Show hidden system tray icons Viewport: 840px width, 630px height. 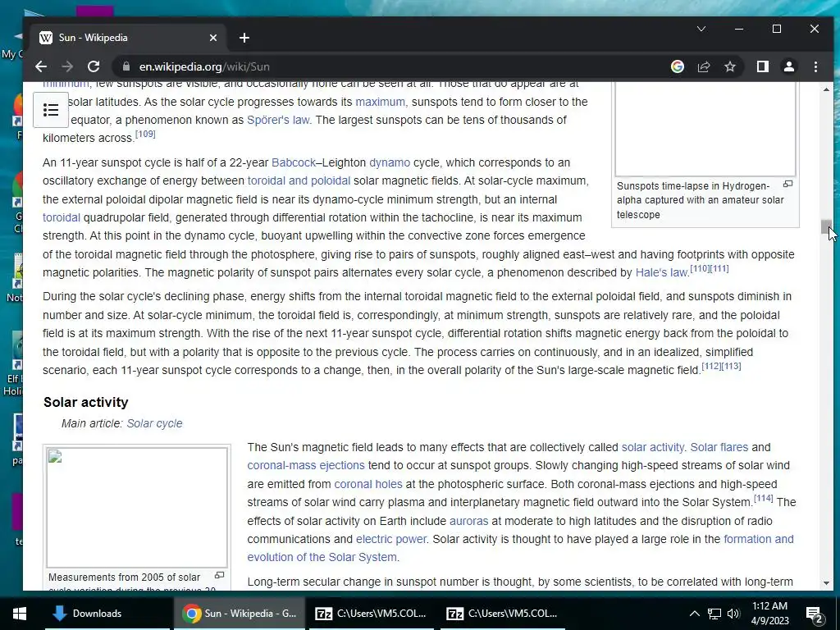[x=694, y=614]
